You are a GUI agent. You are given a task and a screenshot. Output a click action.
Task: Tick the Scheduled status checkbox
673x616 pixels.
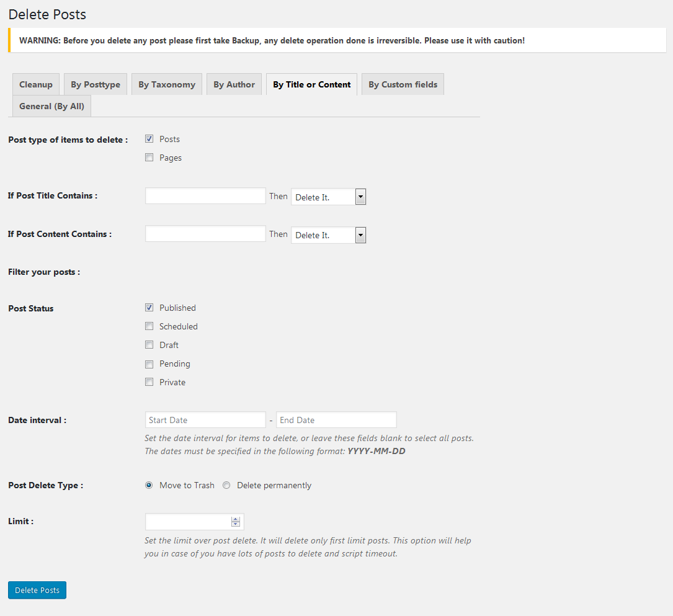pos(149,326)
